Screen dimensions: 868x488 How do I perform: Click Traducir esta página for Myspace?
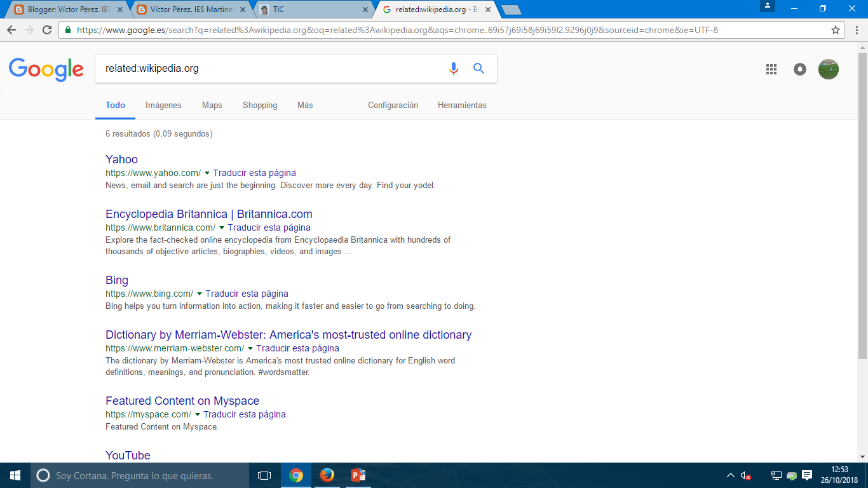tap(245, 414)
